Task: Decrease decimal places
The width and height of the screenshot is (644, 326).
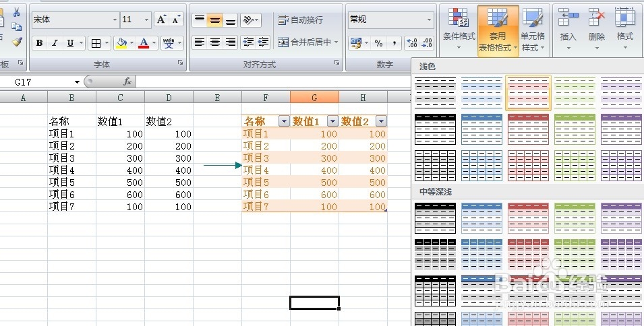Action: [x=427, y=42]
